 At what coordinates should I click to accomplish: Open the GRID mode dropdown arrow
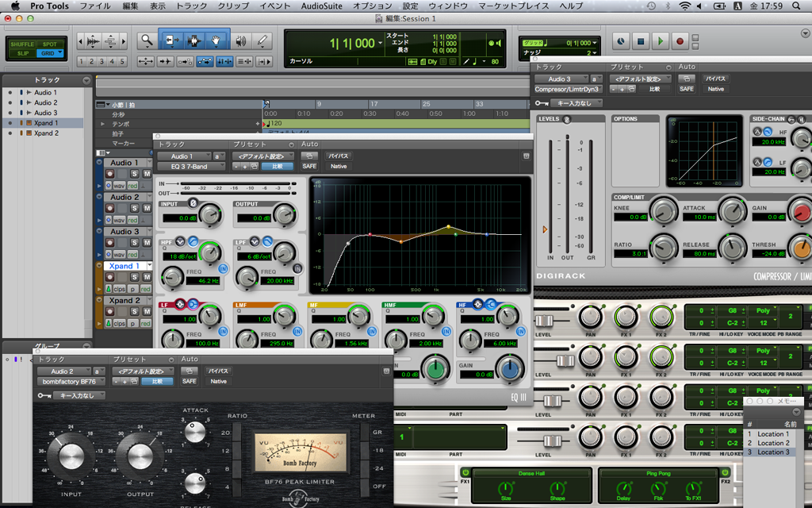coord(60,52)
